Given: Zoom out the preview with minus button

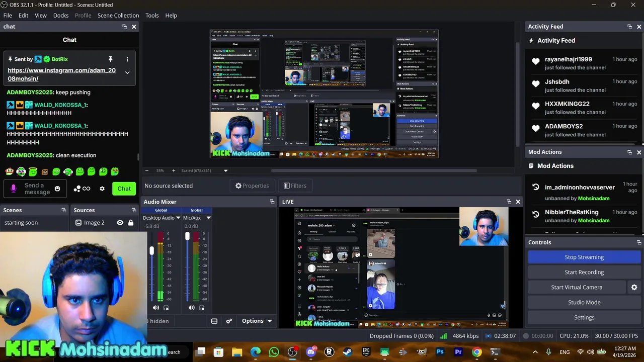Looking at the screenshot, I should click(146, 170).
